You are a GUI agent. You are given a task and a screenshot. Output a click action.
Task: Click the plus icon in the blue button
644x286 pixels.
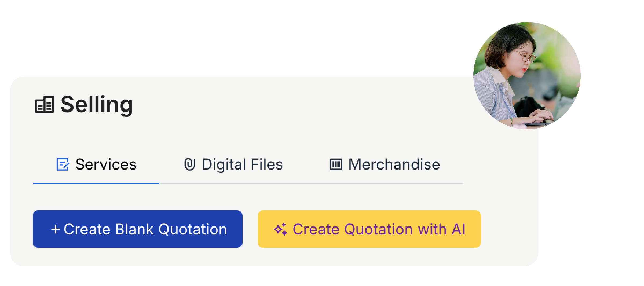pyautogui.click(x=55, y=229)
